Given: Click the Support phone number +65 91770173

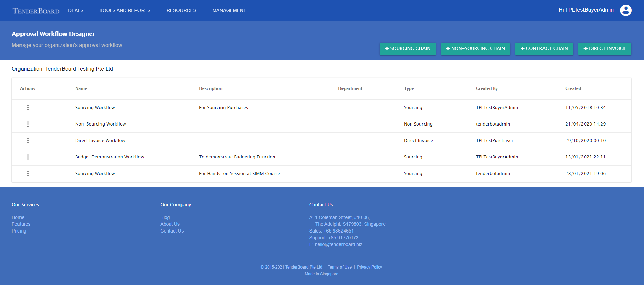Looking at the screenshot, I should (343, 238).
